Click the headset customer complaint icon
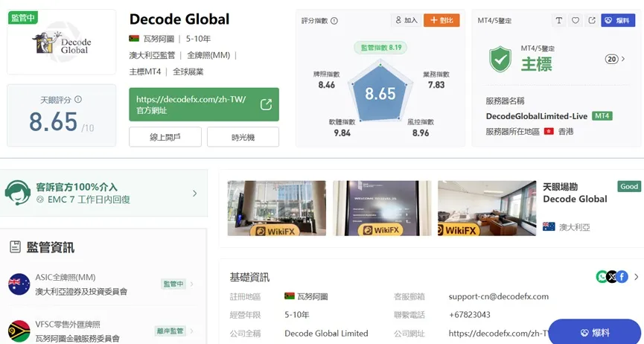 point(18,193)
